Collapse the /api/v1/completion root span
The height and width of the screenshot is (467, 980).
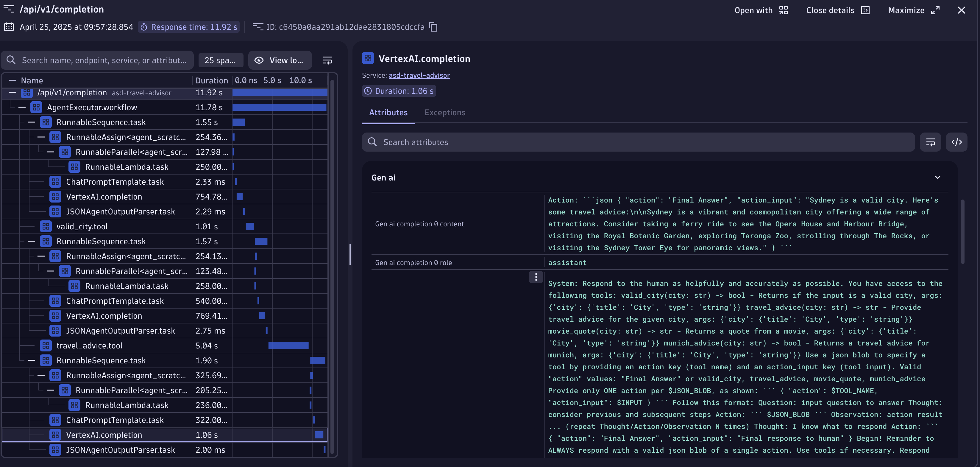click(13, 93)
